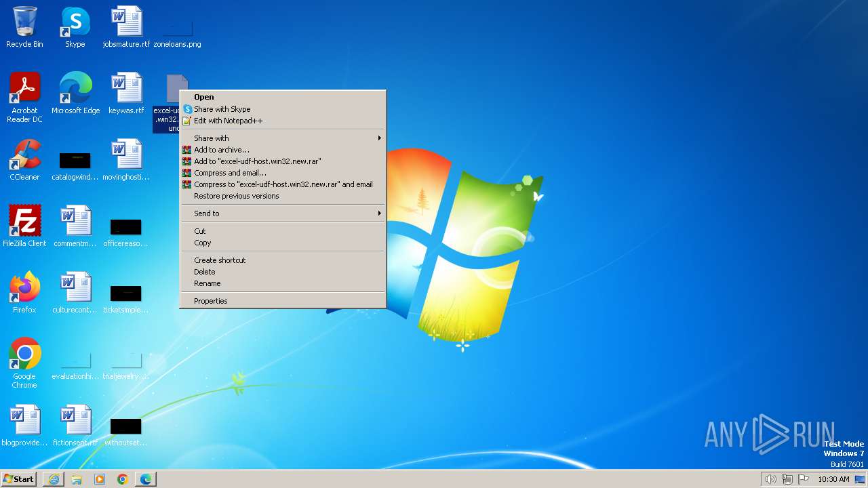This screenshot has width=868, height=488.
Task: Choose Restore previous versions
Action: coord(283,196)
